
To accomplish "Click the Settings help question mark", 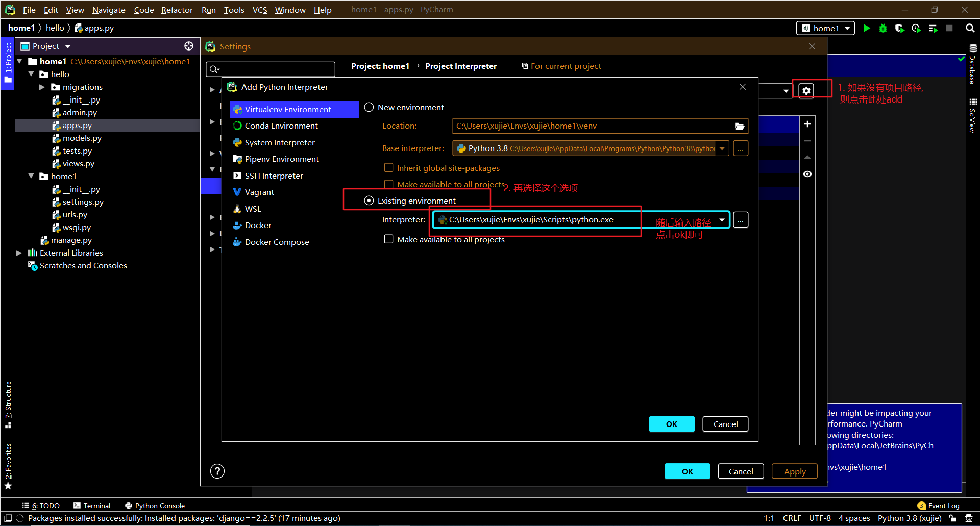I will pyautogui.click(x=217, y=471).
